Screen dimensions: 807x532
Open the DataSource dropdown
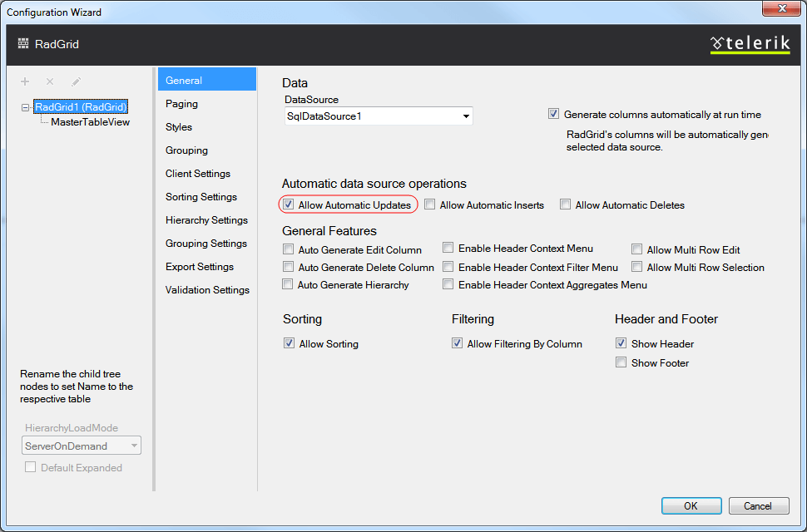pyautogui.click(x=465, y=116)
